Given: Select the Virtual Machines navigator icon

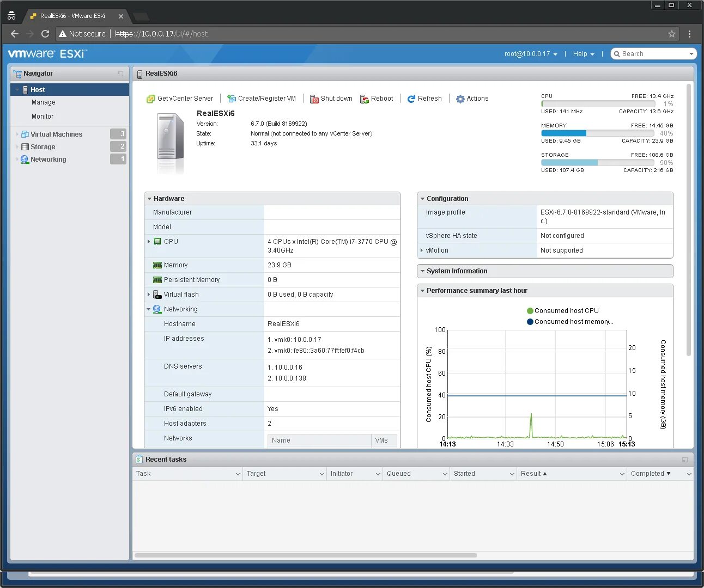Looking at the screenshot, I should click(x=25, y=134).
